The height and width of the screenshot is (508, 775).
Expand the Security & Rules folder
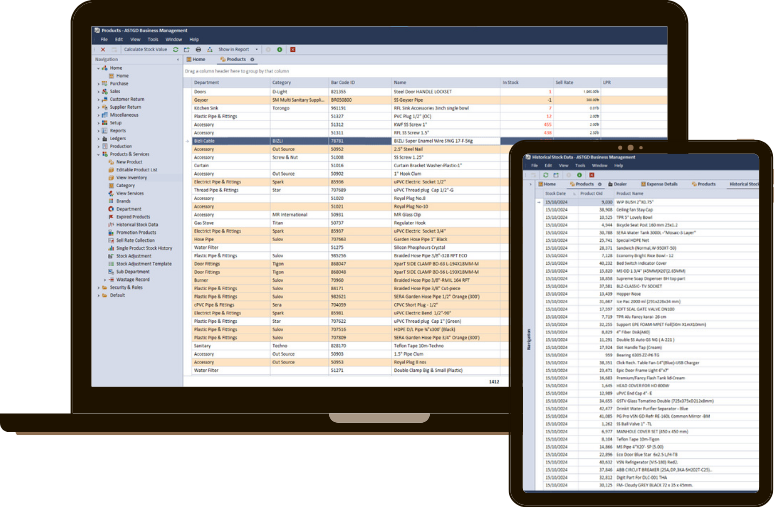click(x=98, y=288)
